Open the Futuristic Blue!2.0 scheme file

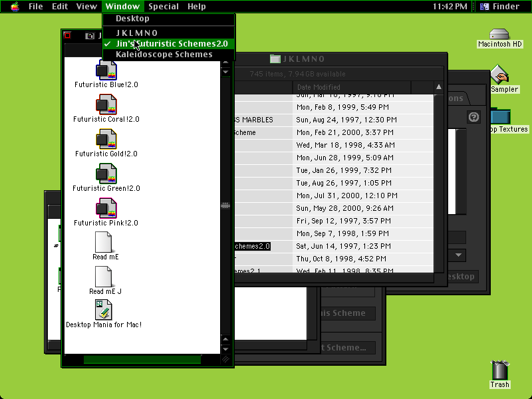pyautogui.click(x=106, y=70)
